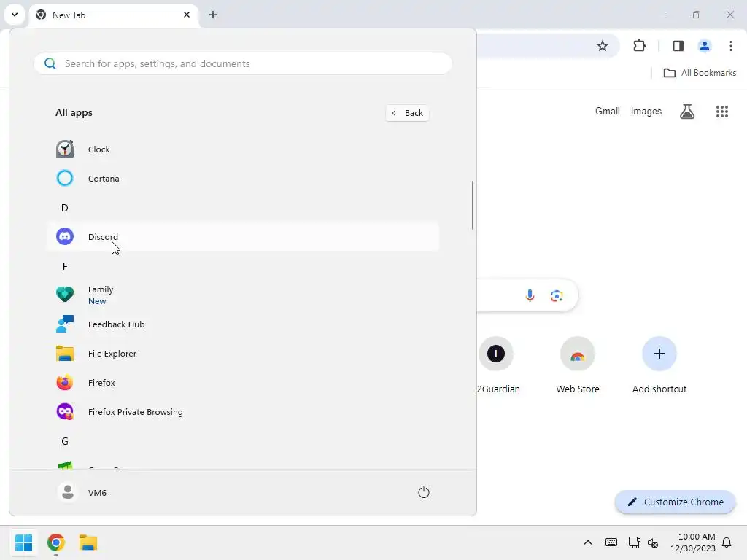
Task: Open File Explorer from the taskbar
Action: (x=88, y=542)
